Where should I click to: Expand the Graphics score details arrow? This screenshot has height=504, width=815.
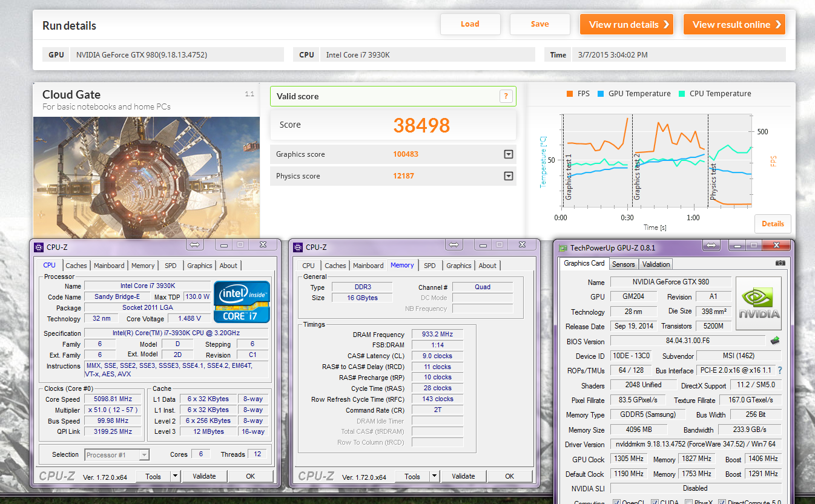[509, 154]
